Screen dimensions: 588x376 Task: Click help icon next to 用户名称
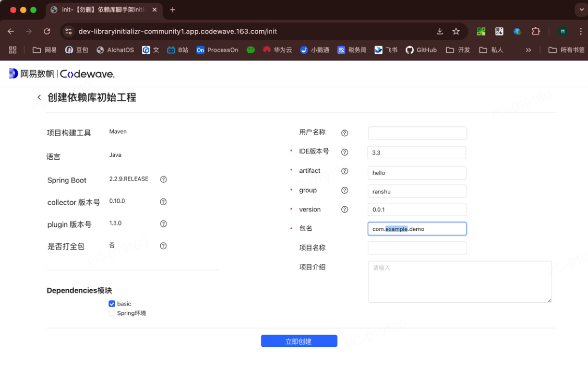(344, 133)
